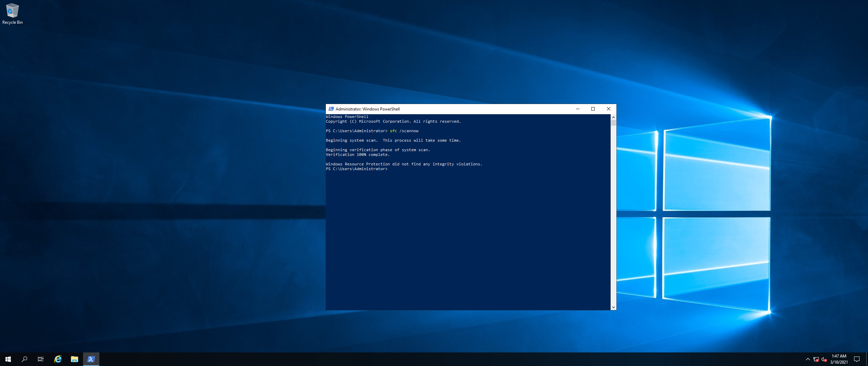868x366 pixels.
Task: Close the Administrator PowerShell window
Action: click(x=609, y=109)
